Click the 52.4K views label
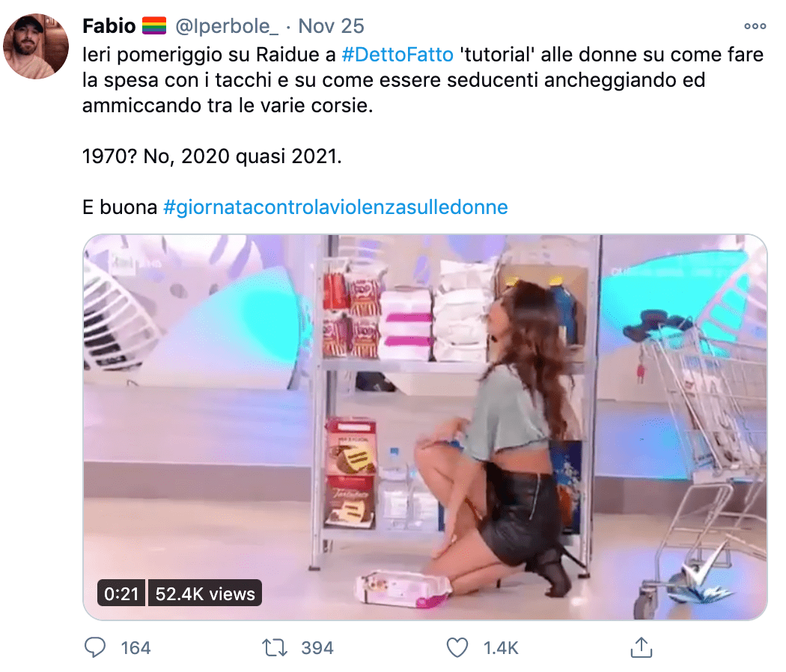This screenshot has width=786, height=672. coord(205,593)
